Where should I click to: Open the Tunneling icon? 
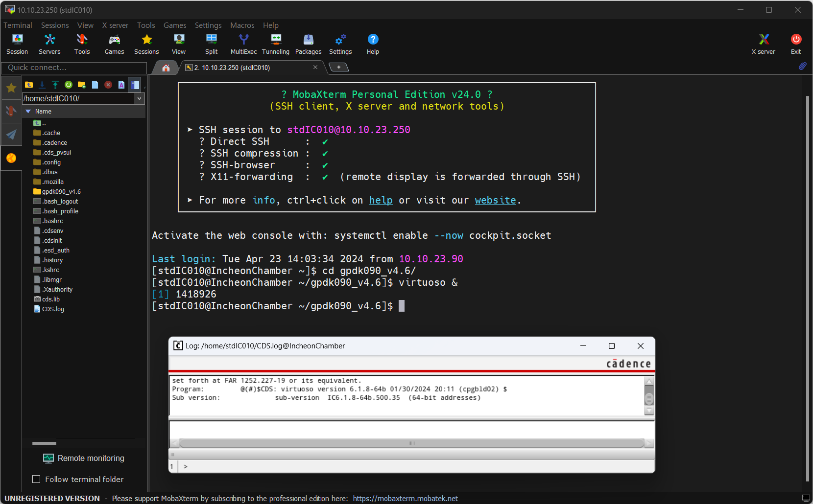pyautogui.click(x=276, y=44)
